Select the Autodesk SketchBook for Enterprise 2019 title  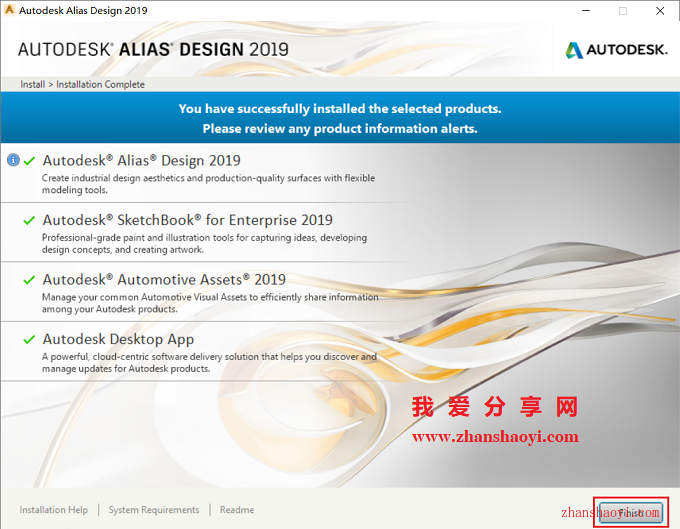tap(187, 220)
